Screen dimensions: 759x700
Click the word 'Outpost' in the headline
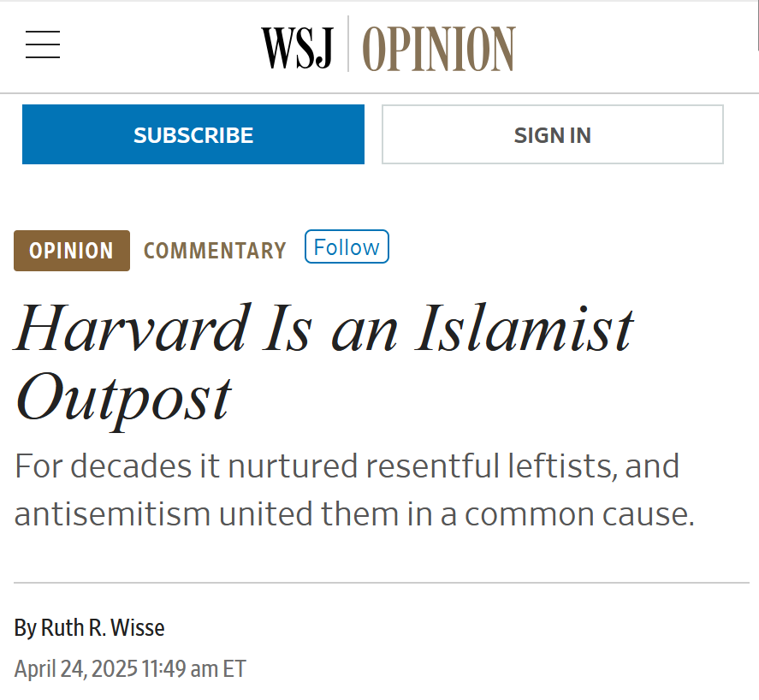point(123,400)
